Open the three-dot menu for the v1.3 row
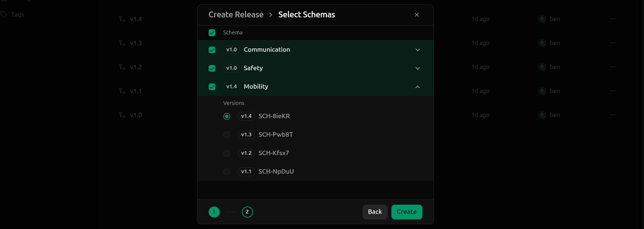Image resolution: width=644 pixels, height=229 pixels. (613, 43)
